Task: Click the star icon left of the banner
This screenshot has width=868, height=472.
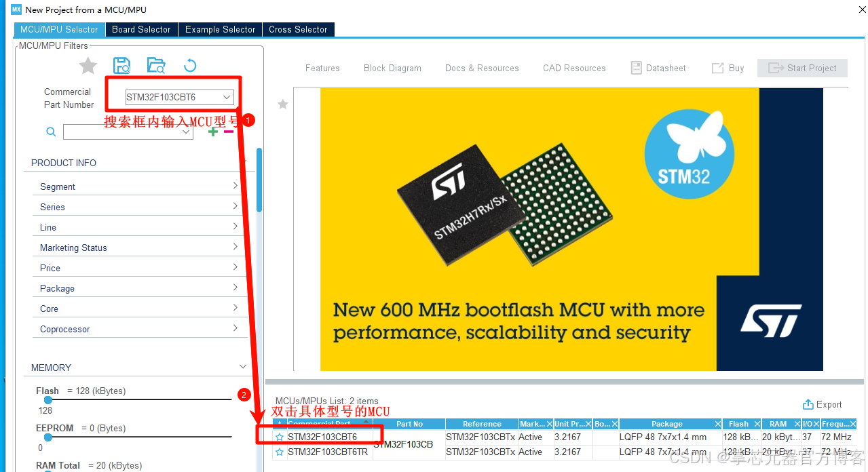Action: coord(283,104)
